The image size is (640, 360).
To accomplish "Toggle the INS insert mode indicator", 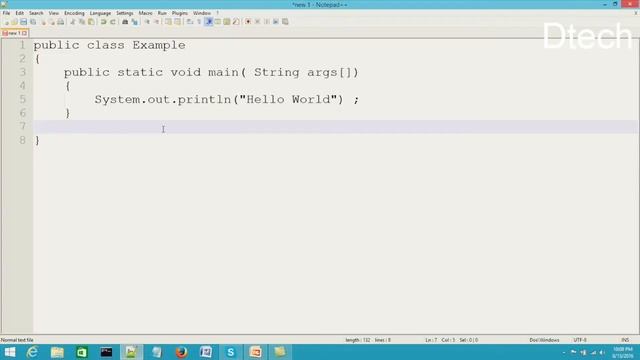I will pos(625,340).
